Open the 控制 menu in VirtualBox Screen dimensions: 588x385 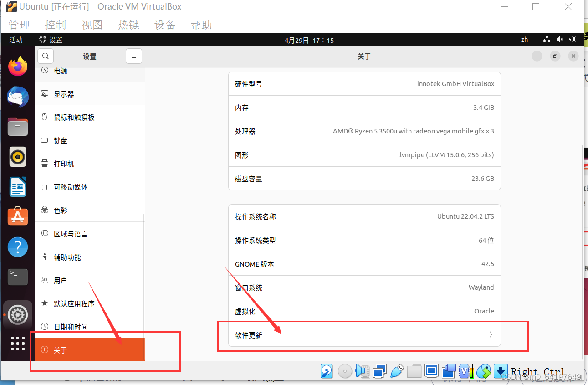(x=56, y=25)
